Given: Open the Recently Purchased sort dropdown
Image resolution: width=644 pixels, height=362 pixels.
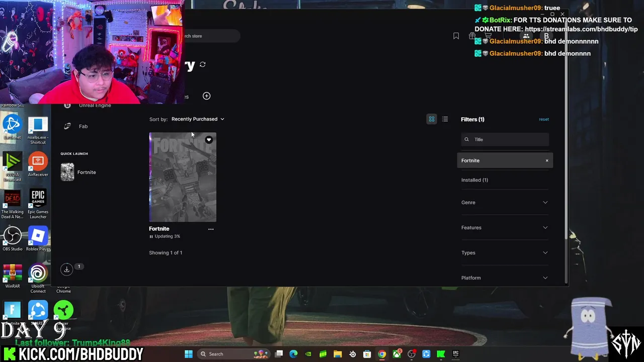Looking at the screenshot, I should click(x=198, y=119).
